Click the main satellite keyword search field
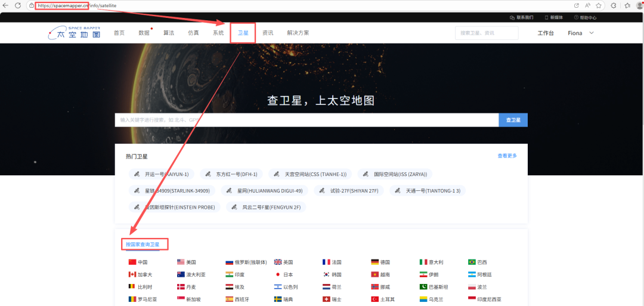 click(306, 120)
